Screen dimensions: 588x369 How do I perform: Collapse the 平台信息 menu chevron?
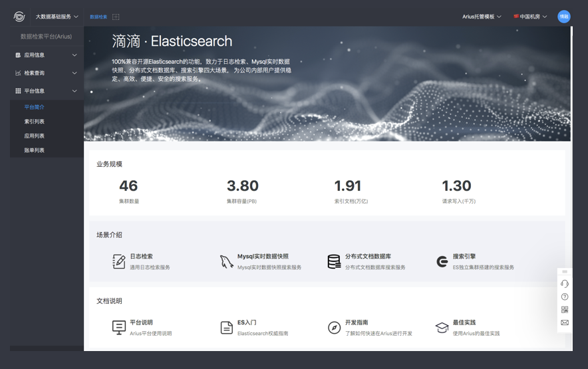coord(74,90)
